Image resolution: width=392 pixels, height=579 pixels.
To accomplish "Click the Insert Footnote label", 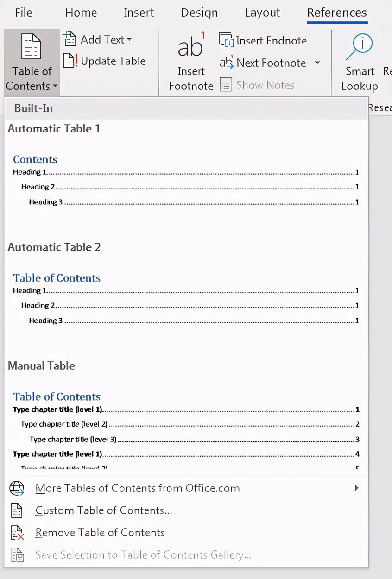I will point(191,78).
